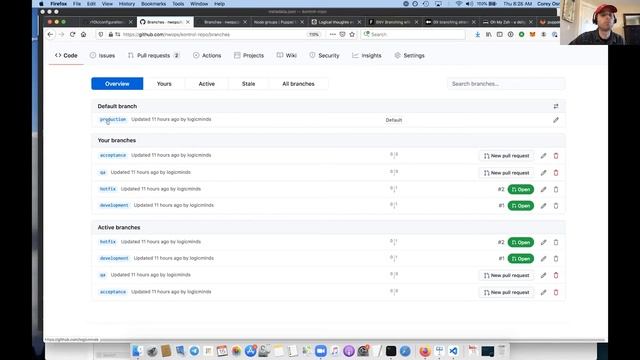Open repository Settings tab
640x360 pixels.
click(410, 56)
